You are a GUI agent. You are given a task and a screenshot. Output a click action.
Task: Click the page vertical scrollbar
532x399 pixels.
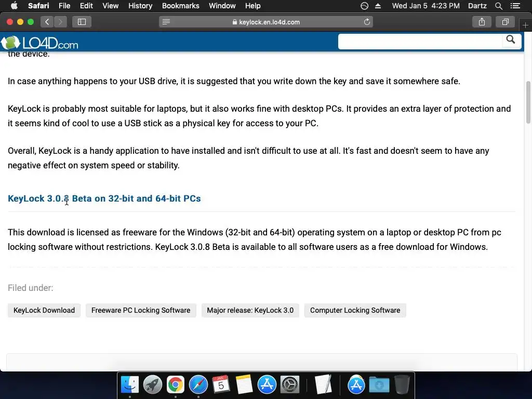(528, 102)
